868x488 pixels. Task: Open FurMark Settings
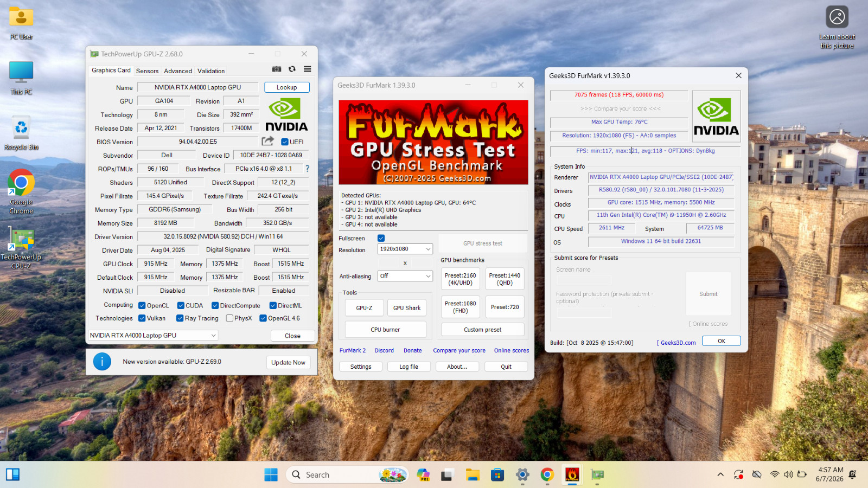pos(361,367)
